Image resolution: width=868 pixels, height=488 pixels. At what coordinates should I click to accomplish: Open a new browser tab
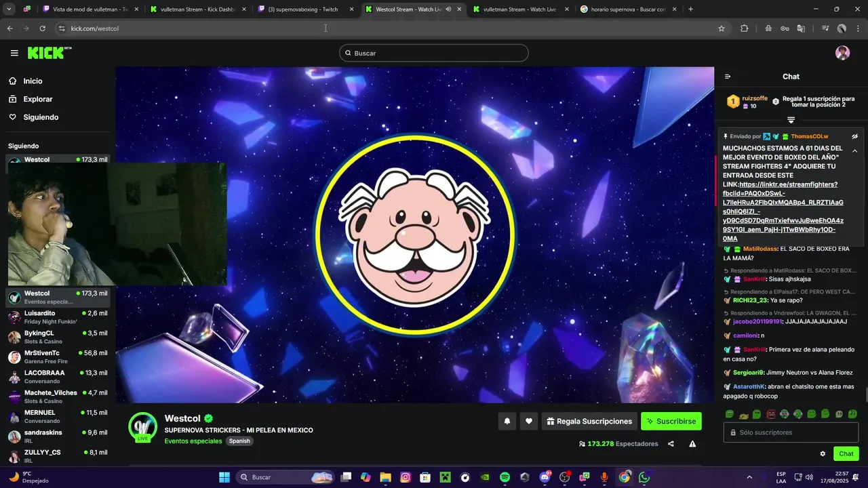(x=690, y=9)
